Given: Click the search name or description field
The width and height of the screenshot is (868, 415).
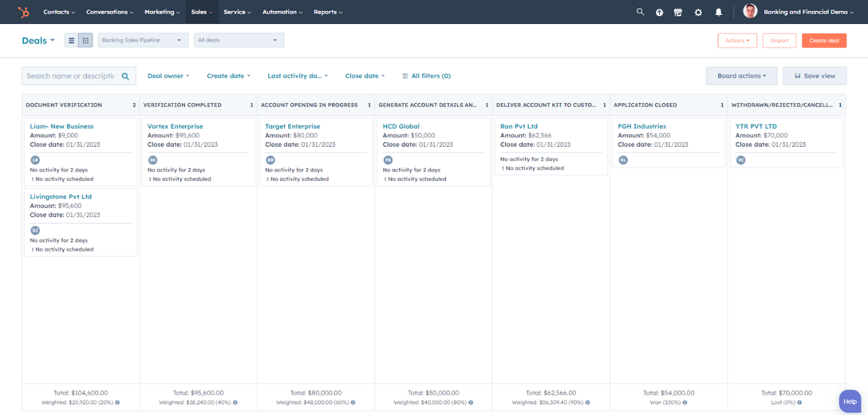Looking at the screenshot, I should 72,76.
